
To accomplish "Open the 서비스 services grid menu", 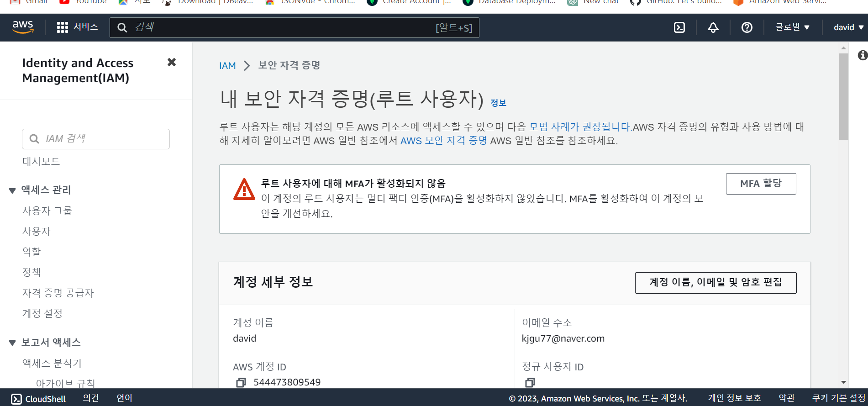I will tap(77, 27).
